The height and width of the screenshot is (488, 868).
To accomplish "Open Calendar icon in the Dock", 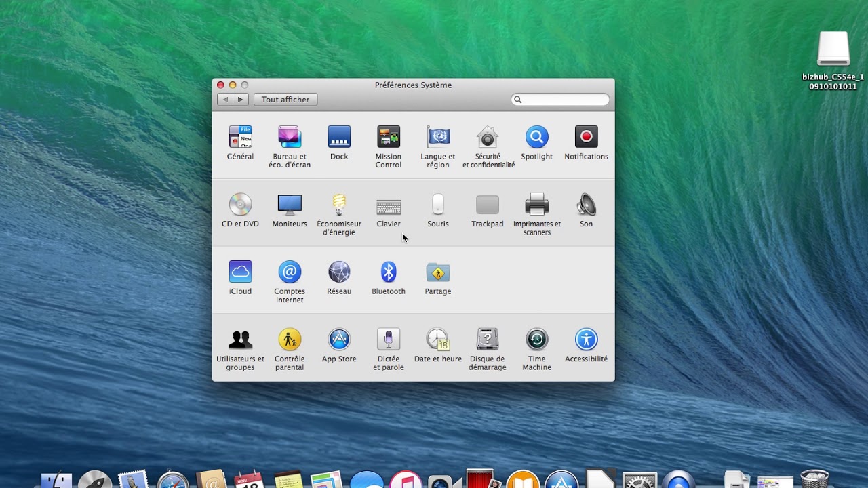I will coord(249,479).
